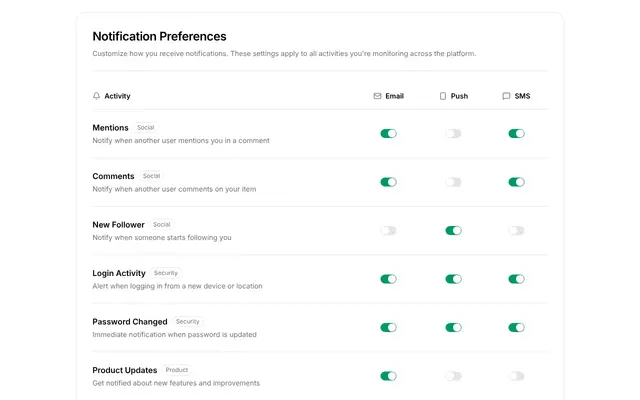Turn off SMS for Login Activity
This screenshot has width=640, height=400.
point(516,279)
